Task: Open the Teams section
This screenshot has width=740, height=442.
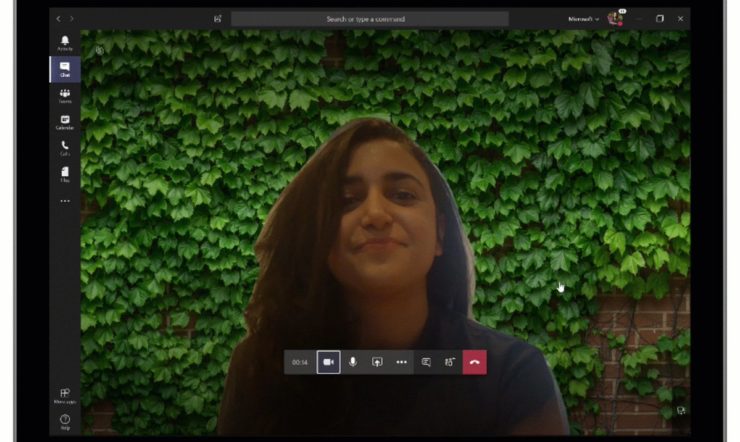Action: [65, 96]
